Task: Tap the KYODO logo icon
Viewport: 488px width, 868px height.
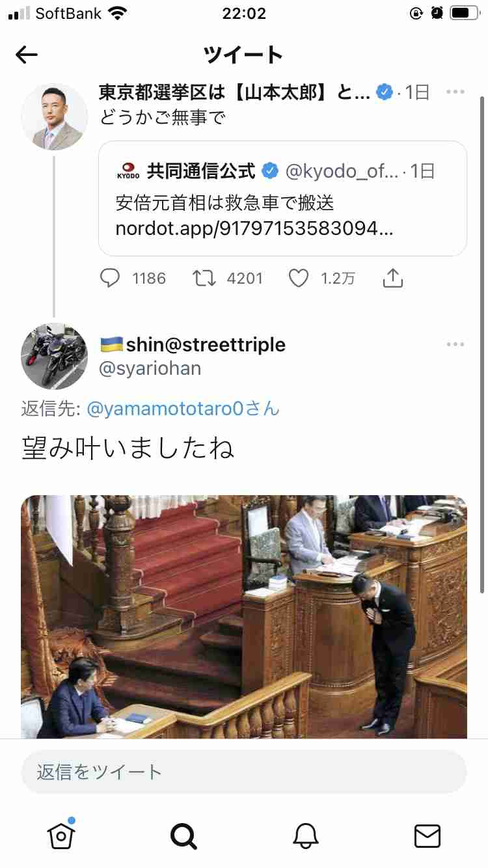Action: (x=128, y=170)
